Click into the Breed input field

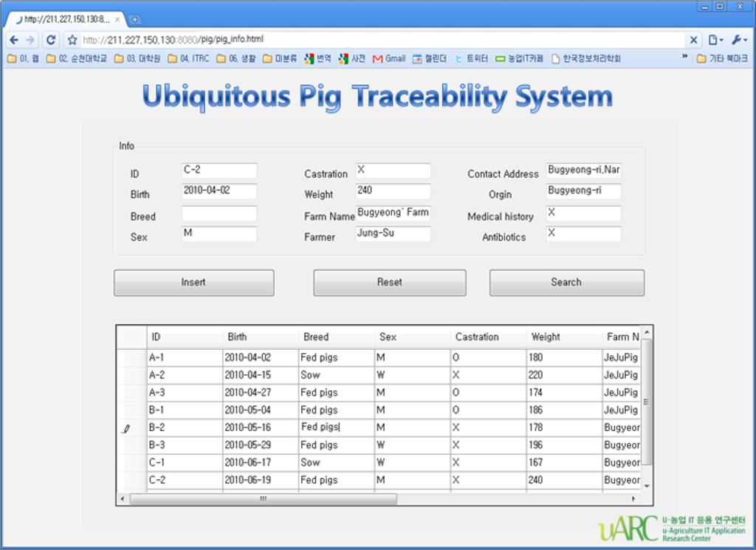[219, 214]
